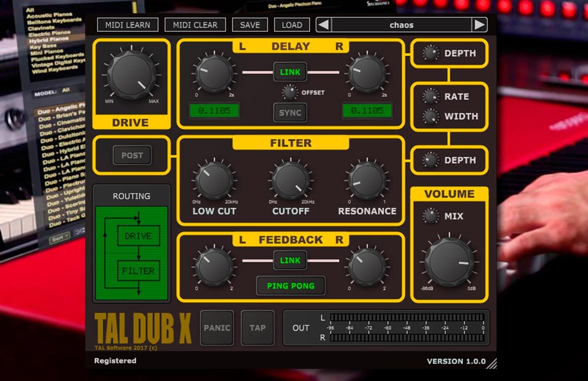This screenshot has width=588, height=381.
Task: Click the RATE knob
Action: 431,96
